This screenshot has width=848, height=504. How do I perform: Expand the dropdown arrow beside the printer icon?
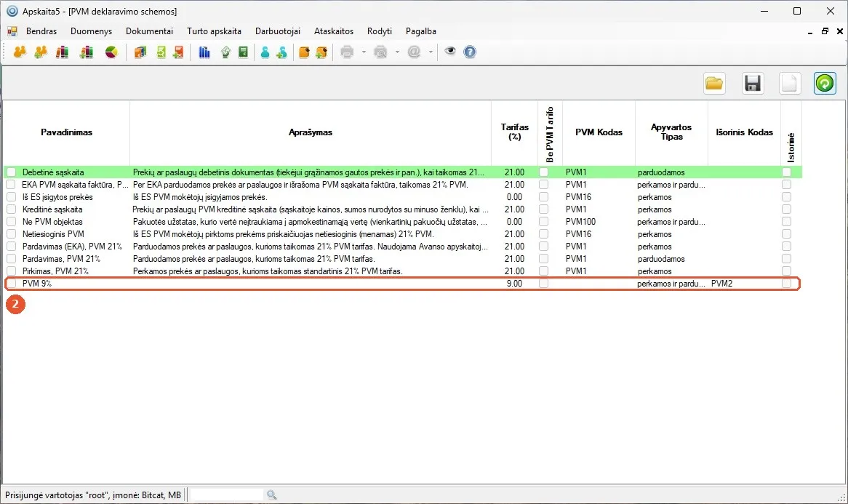(x=364, y=52)
